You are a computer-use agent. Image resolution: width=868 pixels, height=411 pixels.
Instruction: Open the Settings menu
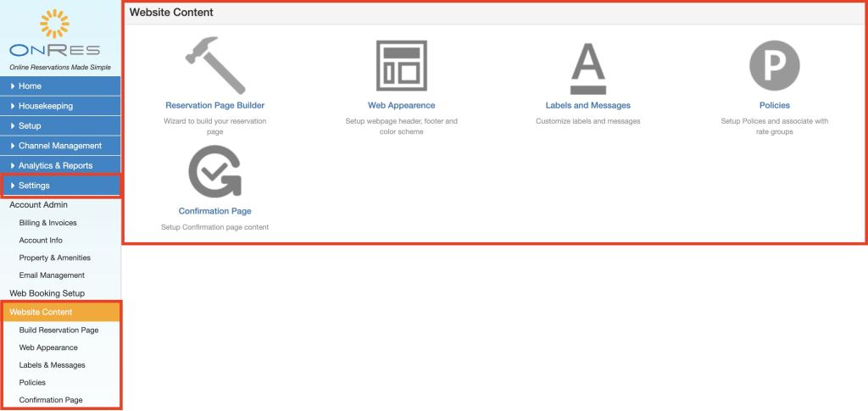(x=60, y=186)
